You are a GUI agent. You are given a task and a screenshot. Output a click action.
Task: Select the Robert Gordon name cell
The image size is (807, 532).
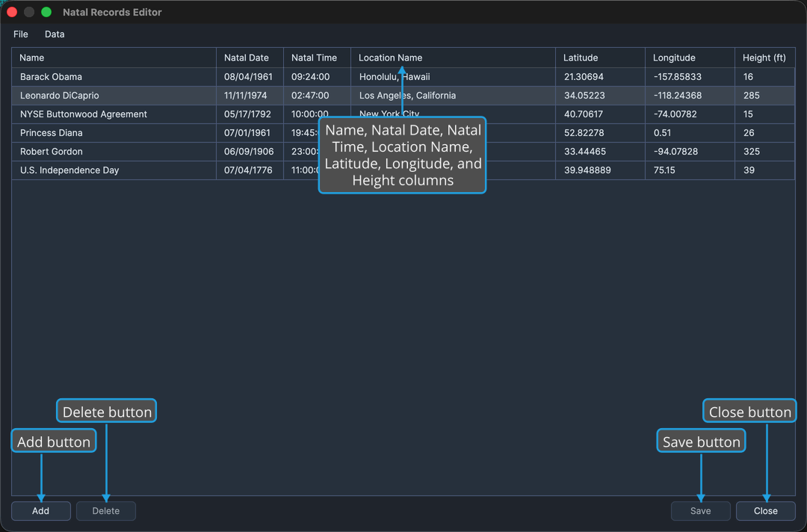(114, 151)
